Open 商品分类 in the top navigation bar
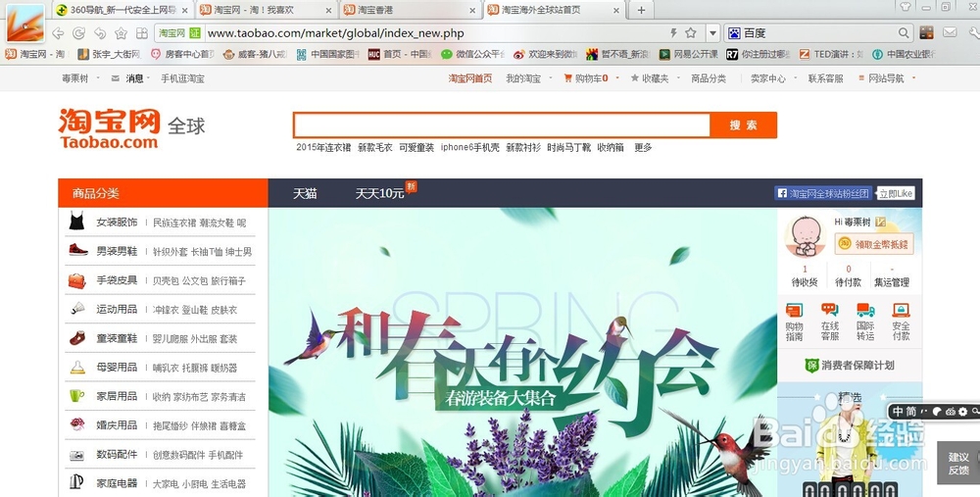Viewport: 980px width, 497px height. tap(709, 78)
